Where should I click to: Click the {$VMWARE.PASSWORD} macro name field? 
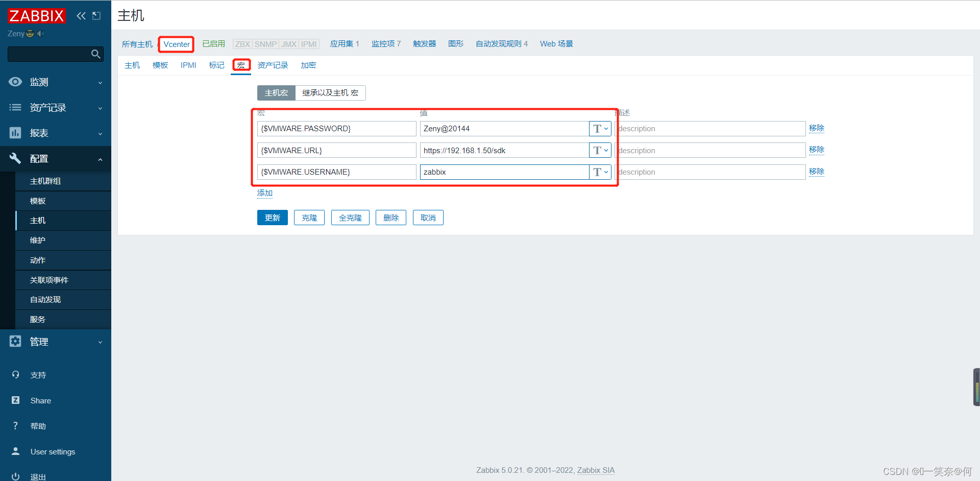(336, 129)
